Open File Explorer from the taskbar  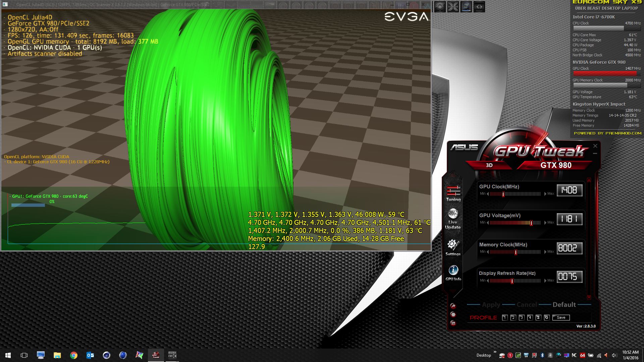point(57,355)
